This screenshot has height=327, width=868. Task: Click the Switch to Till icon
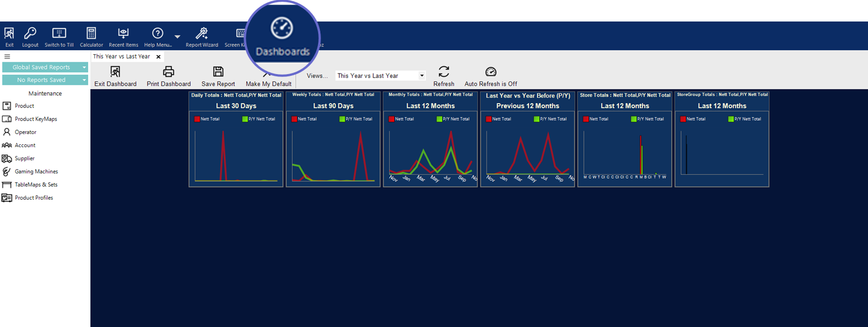tap(59, 34)
